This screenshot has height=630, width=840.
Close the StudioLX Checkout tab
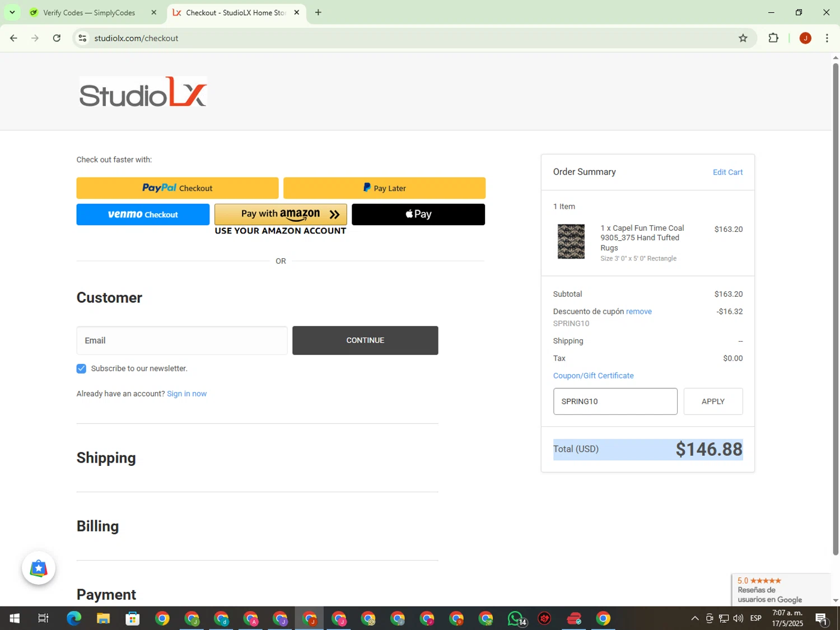click(297, 12)
